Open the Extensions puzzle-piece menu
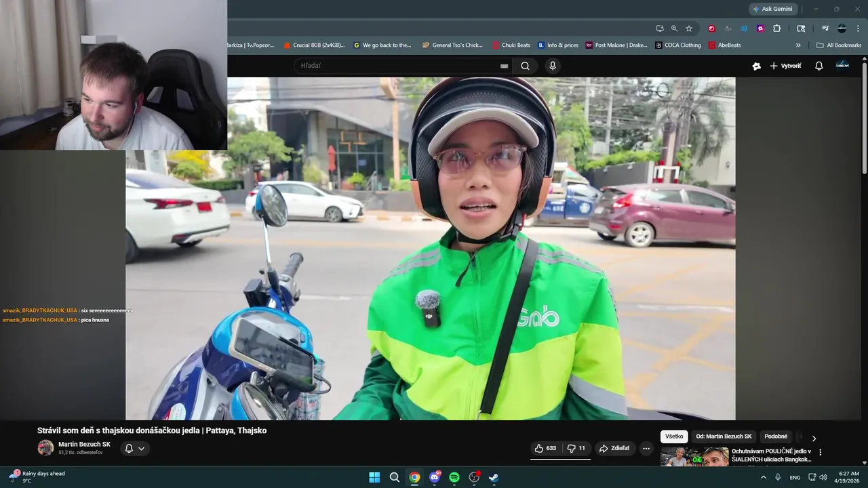Viewport: 868px width, 488px height. 777,28
